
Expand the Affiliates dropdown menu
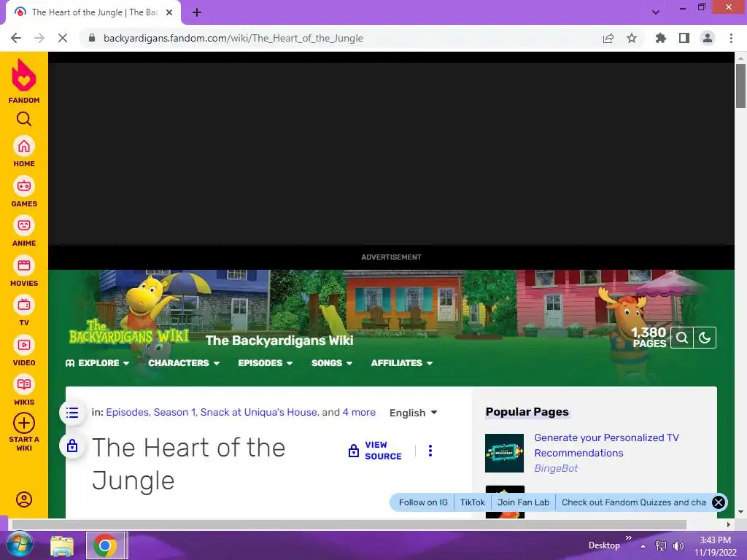click(402, 363)
